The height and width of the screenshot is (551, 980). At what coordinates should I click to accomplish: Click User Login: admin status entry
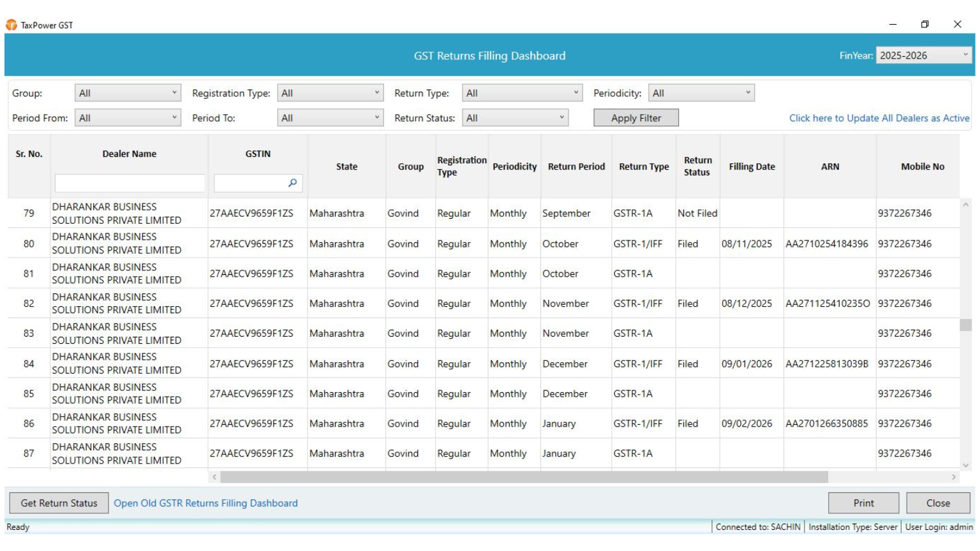tap(939, 527)
